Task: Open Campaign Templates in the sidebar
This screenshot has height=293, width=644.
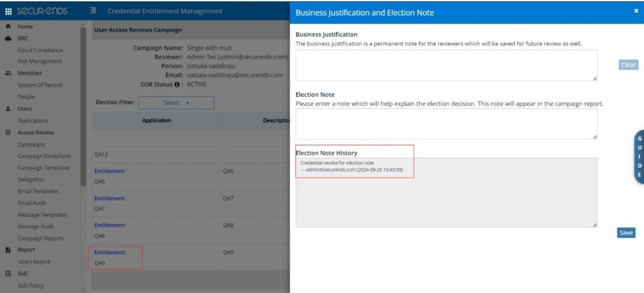Action: pos(43,168)
